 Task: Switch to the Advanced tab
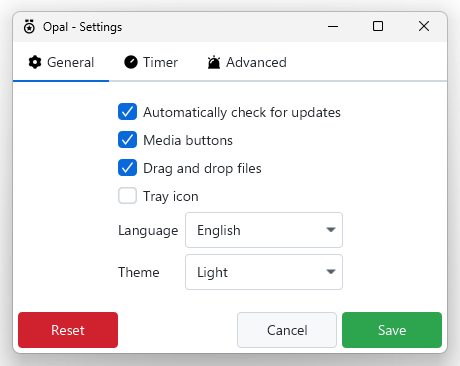[247, 62]
